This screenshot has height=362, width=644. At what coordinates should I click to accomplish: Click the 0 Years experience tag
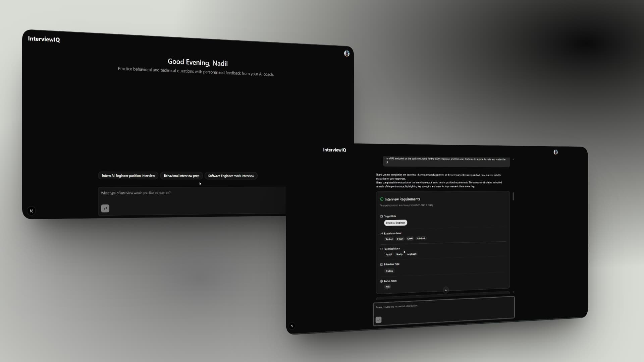point(400,239)
